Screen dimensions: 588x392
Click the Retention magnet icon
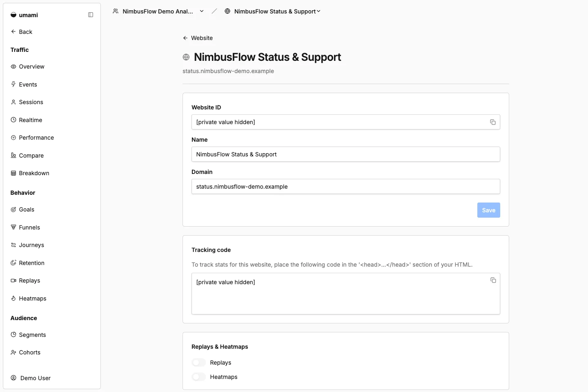point(13,263)
